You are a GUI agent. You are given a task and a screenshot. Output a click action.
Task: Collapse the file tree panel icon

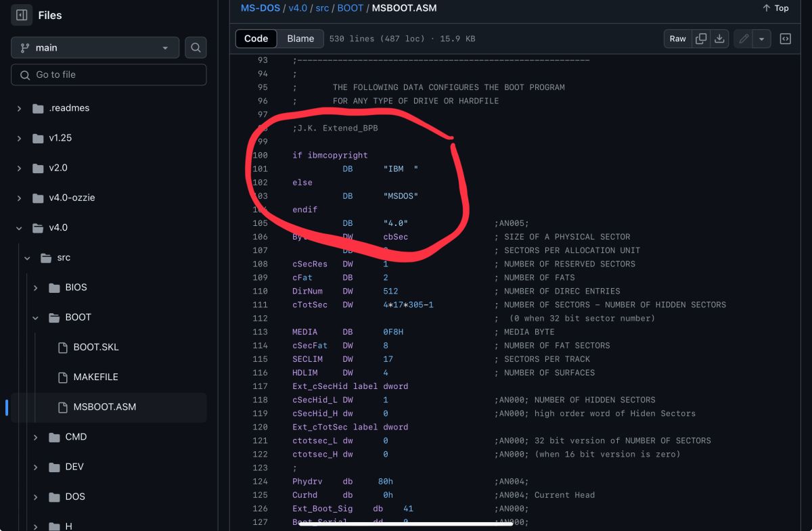click(22, 15)
